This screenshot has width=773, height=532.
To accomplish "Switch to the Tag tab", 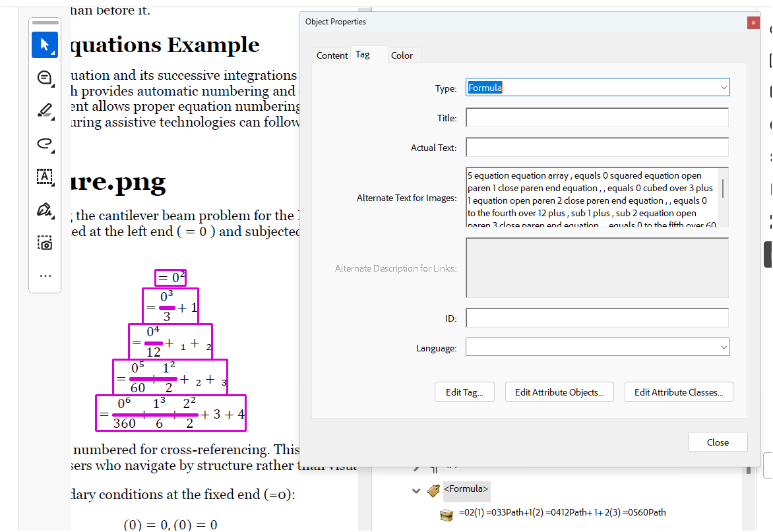I will click(363, 55).
